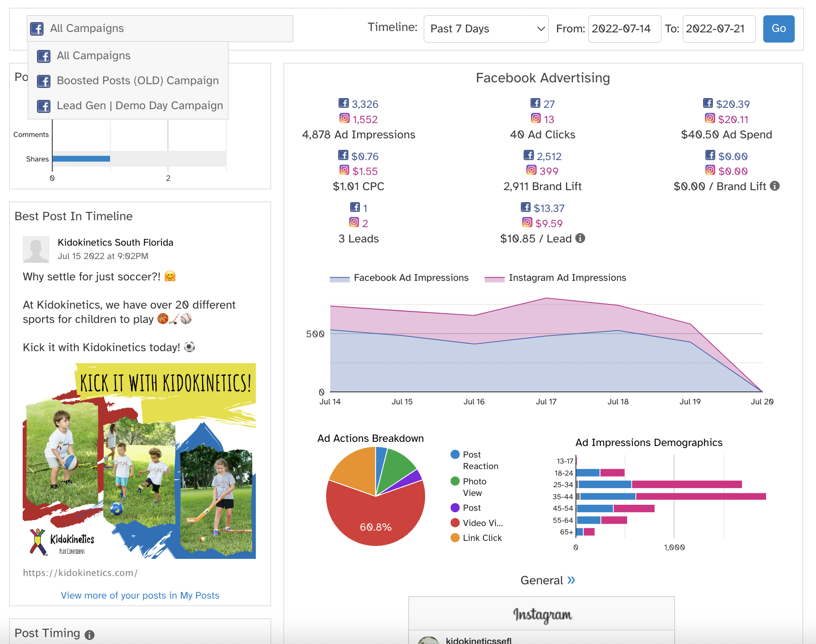Click the 35-44 demographics bar
This screenshot has width=816, height=644.
(671, 496)
